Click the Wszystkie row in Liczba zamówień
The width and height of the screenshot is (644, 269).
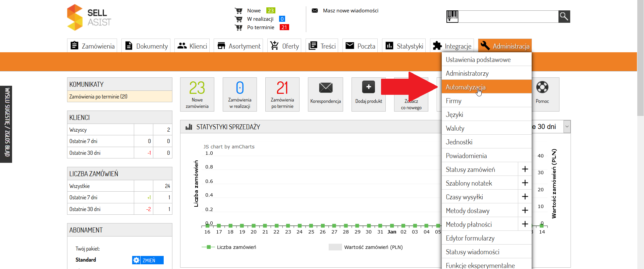pyautogui.click(x=120, y=186)
